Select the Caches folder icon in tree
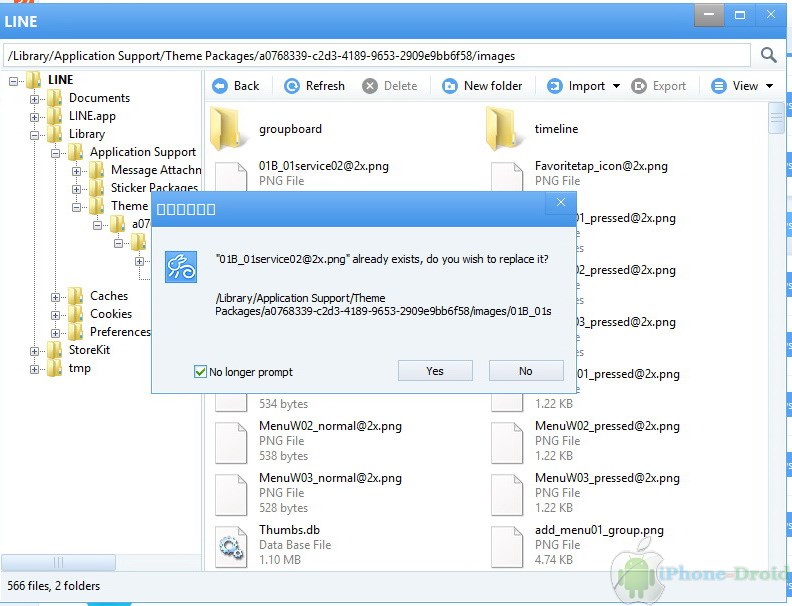The height and width of the screenshot is (606, 792). (75, 296)
